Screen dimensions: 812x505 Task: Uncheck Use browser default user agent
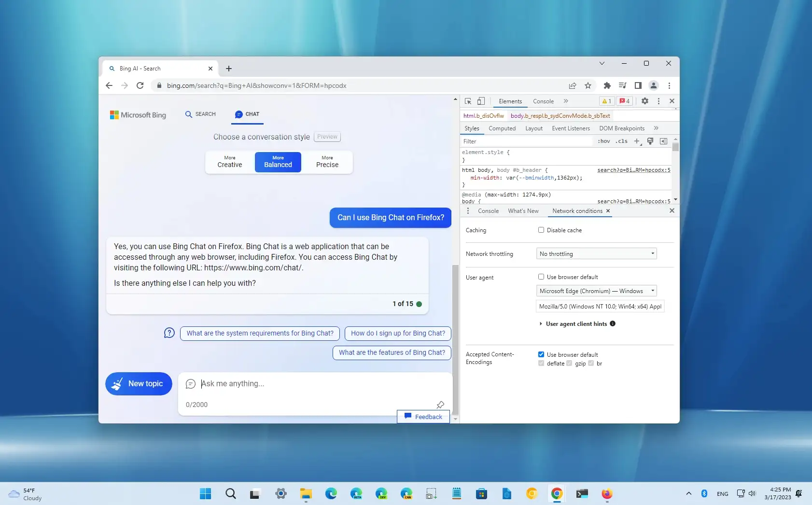[541, 277]
